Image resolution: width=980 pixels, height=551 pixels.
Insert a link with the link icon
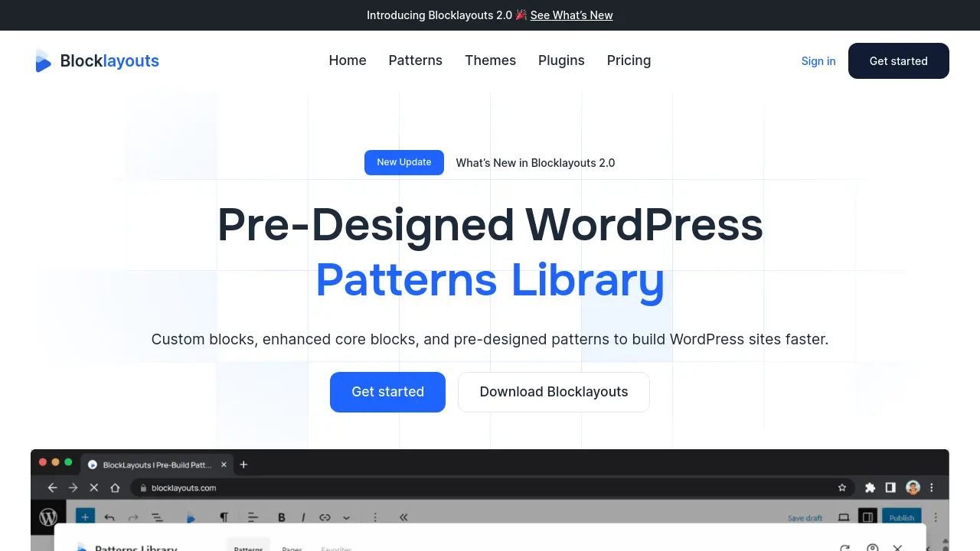tap(325, 517)
